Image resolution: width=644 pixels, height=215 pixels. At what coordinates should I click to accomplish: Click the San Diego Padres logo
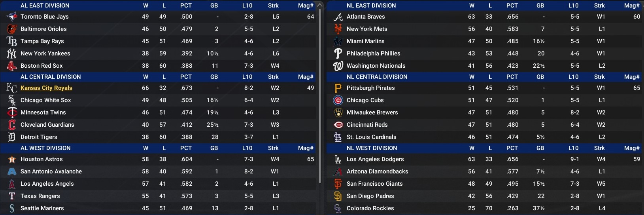[338, 196]
